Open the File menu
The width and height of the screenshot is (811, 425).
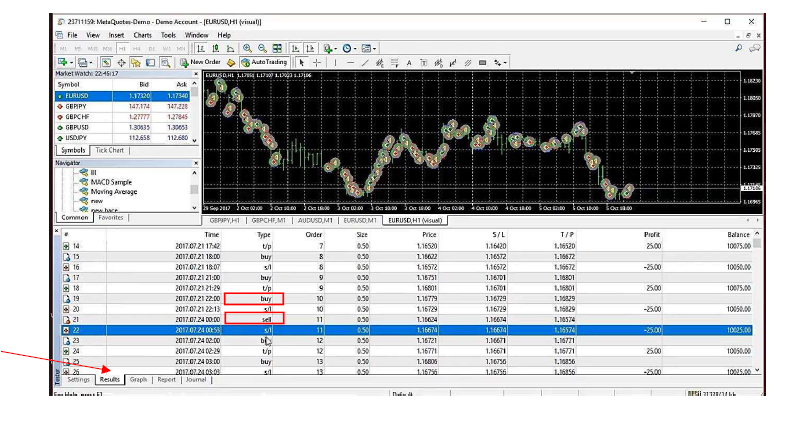tap(72, 35)
